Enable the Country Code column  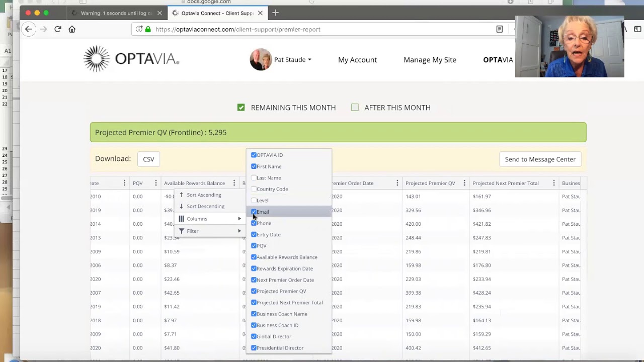[x=254, y=189]
